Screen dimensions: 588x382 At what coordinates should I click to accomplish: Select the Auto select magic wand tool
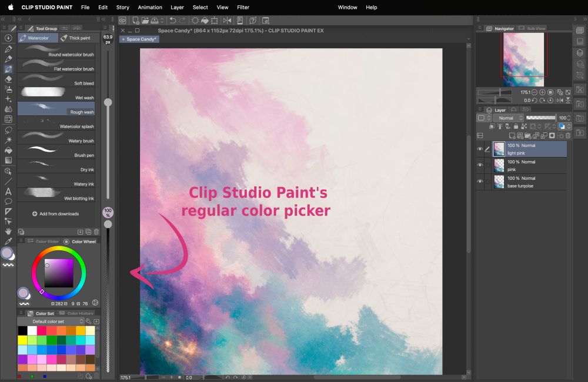tap(8, 140)
